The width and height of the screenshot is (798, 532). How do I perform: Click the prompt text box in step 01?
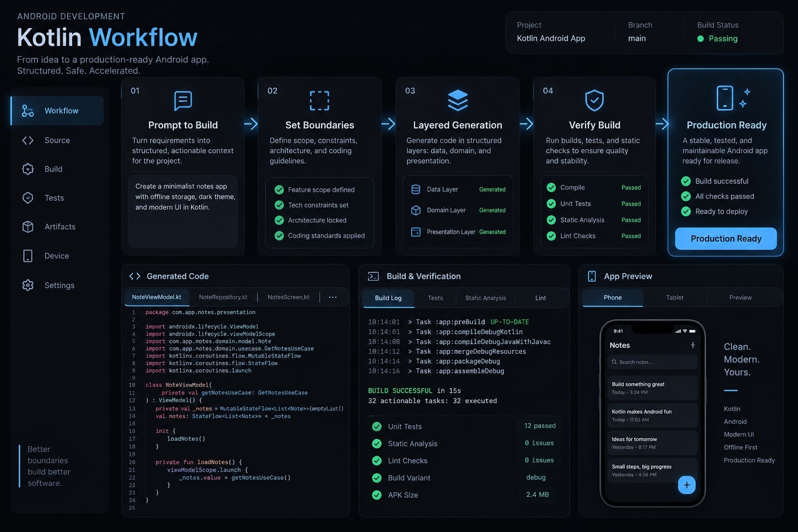[x=183, y=211]
